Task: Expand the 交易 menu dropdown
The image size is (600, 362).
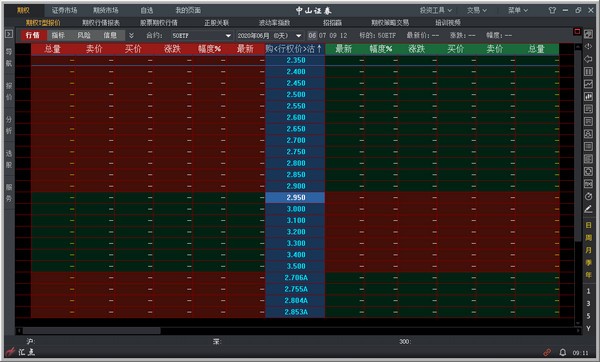Action: click(x=476, y=10)
